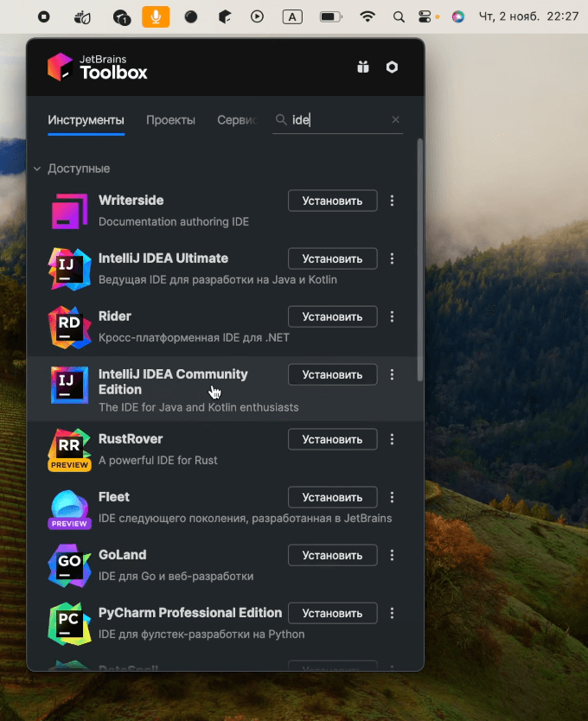Clear the search field with the X
Screen dimensions: 588x721
click(x=395, y=119)
